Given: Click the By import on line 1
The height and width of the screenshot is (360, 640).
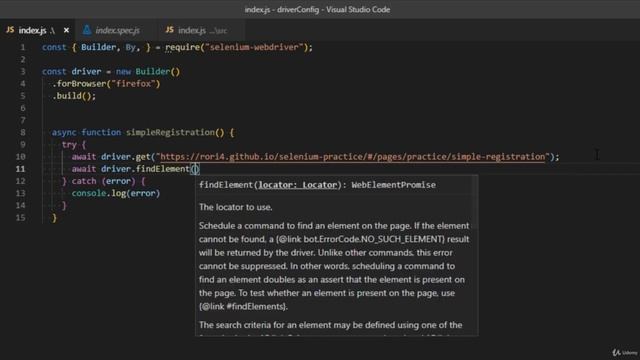Looking at the screenshot, I should coord(131,47).
